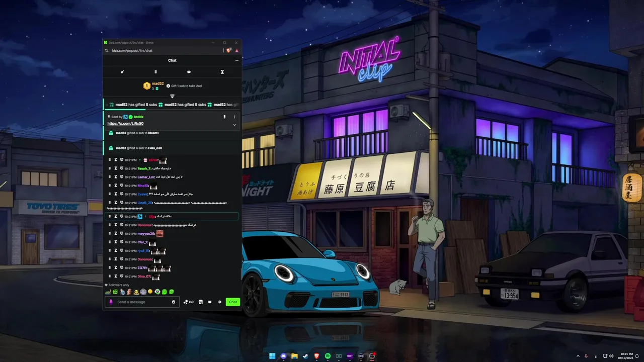Open 2vava username in chat
The height and width of the screenshot is (362, 644).
pyautogui.click(x=142, y=194)
